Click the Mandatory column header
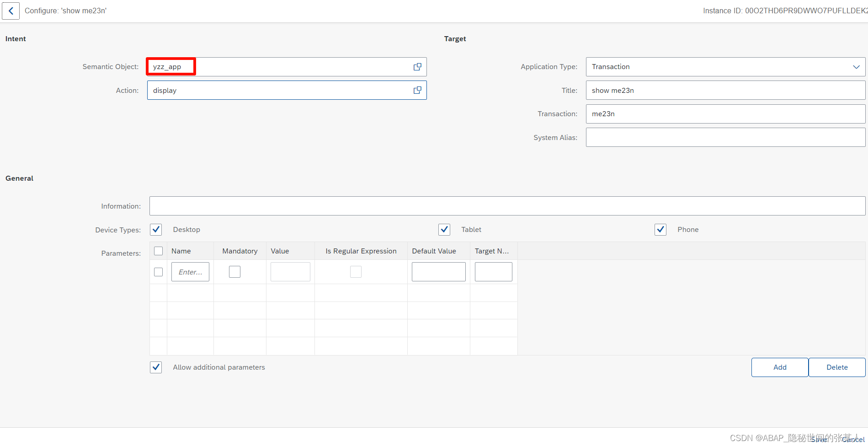The height and width of the screenshot is (447, 868). click(240, 251)
